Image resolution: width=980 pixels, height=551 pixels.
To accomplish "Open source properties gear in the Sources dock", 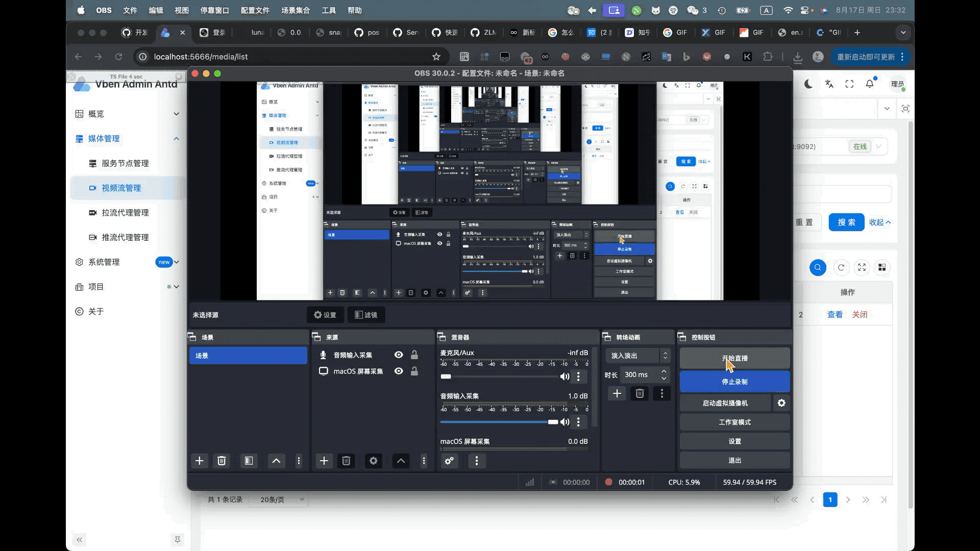I will point(374,461).
